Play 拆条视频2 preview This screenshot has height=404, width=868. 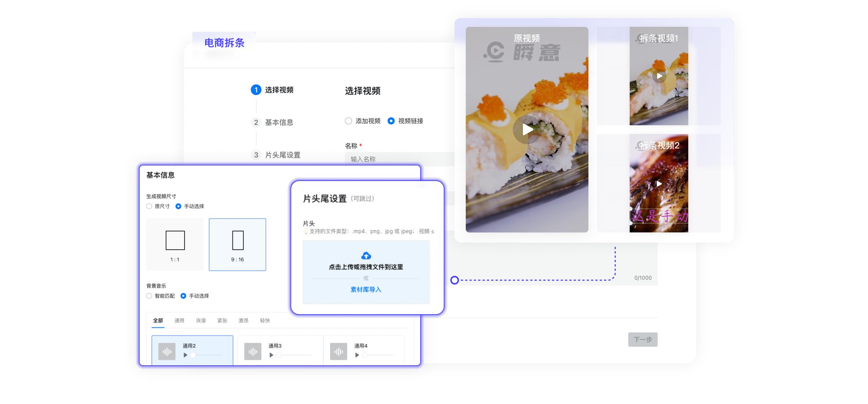659,184
